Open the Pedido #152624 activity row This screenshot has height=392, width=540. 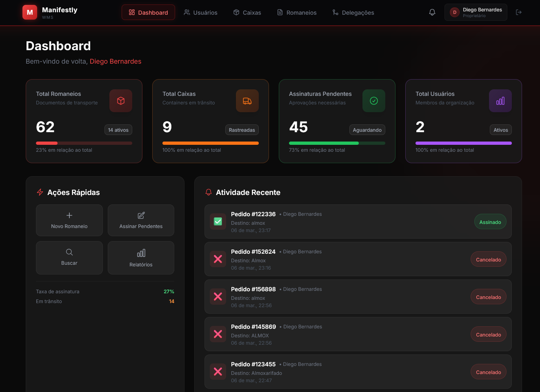(x=358, y=259)
